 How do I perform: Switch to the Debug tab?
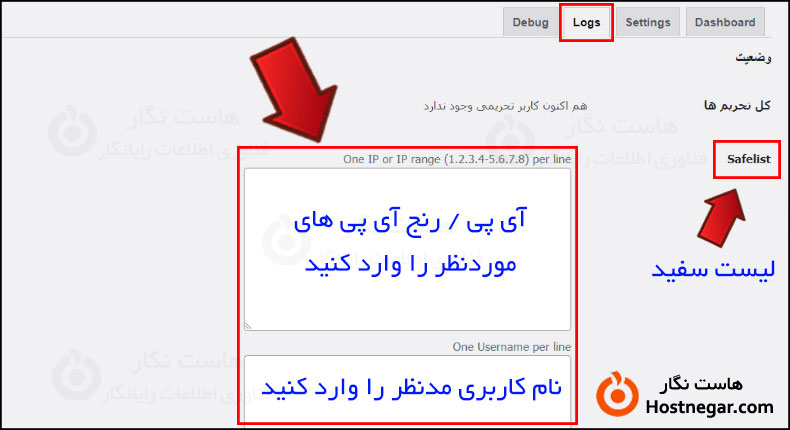(530, 22)
